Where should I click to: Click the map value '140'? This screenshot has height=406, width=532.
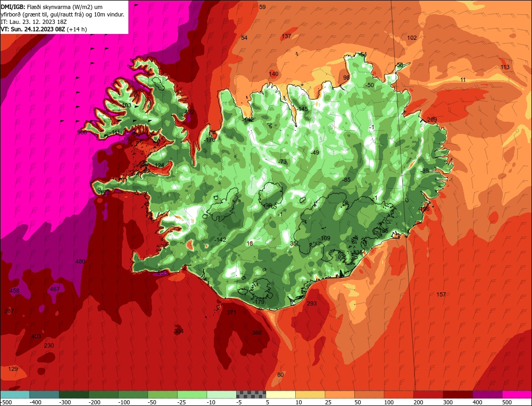[x=273, y=74]
